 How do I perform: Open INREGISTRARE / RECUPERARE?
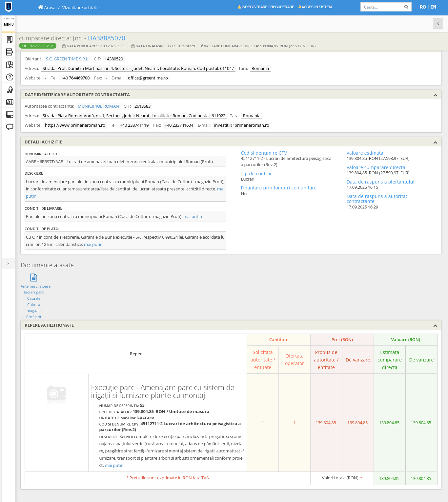click(x=268, y=7)
